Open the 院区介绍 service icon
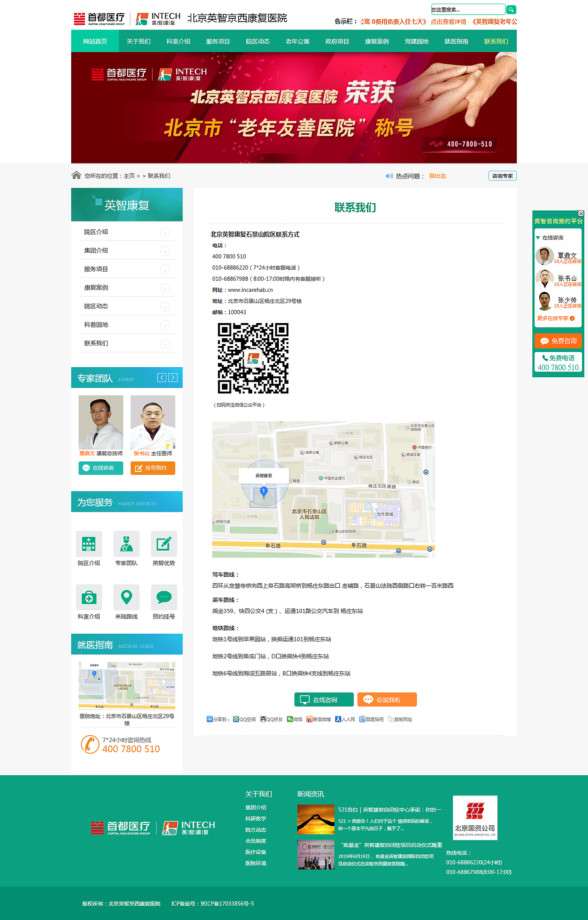588x920 pixels. [x=89, y=544]
